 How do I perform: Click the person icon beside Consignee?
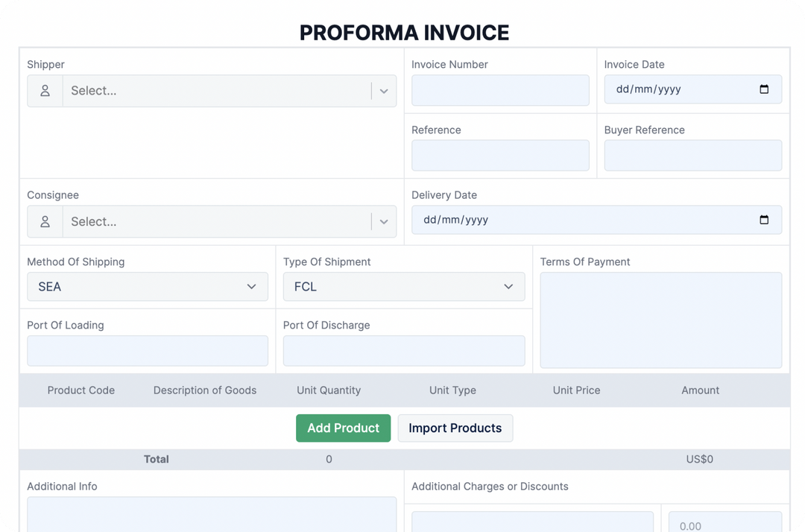[x=45, y=221]
